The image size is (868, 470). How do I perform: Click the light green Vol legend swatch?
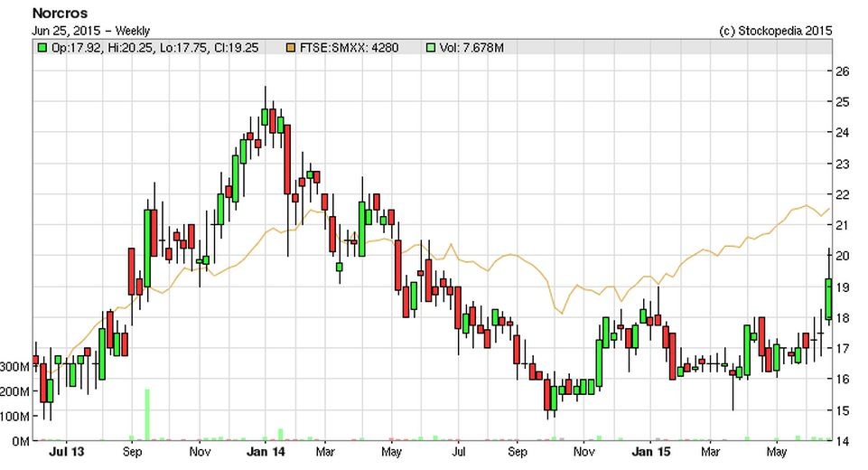pos(431,48)
